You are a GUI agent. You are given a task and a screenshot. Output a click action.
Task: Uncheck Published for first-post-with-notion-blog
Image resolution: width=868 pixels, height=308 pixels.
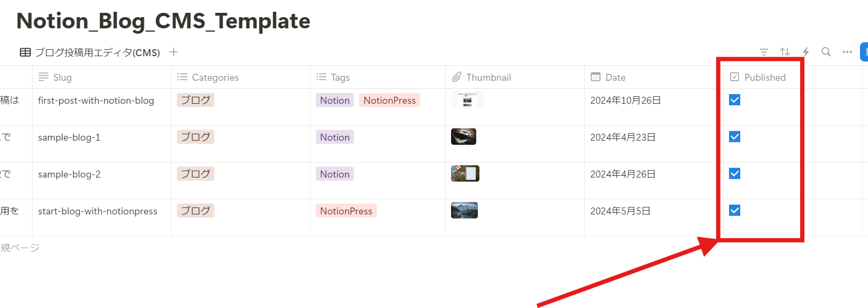(x=734, y=99)
